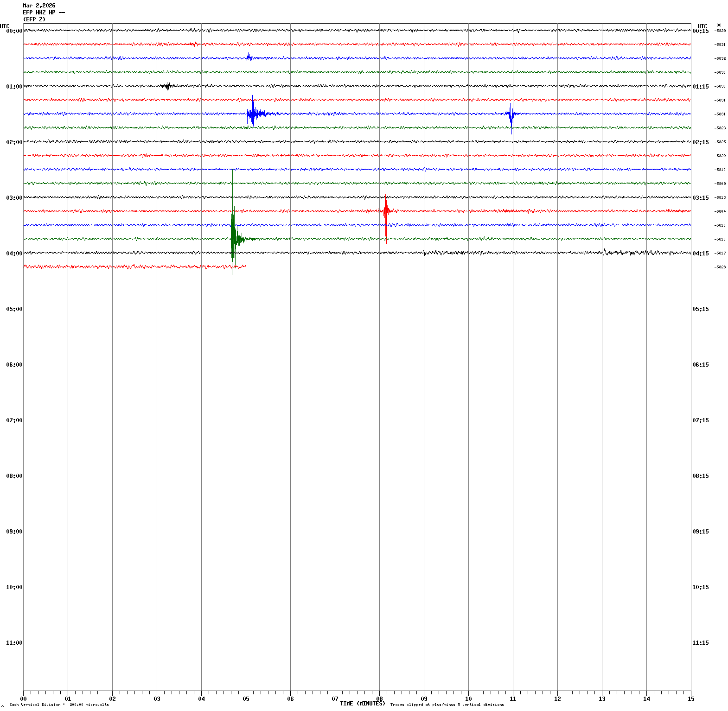
Task: Click the "Traces clipped" footnote text
Action: (447, 705)
